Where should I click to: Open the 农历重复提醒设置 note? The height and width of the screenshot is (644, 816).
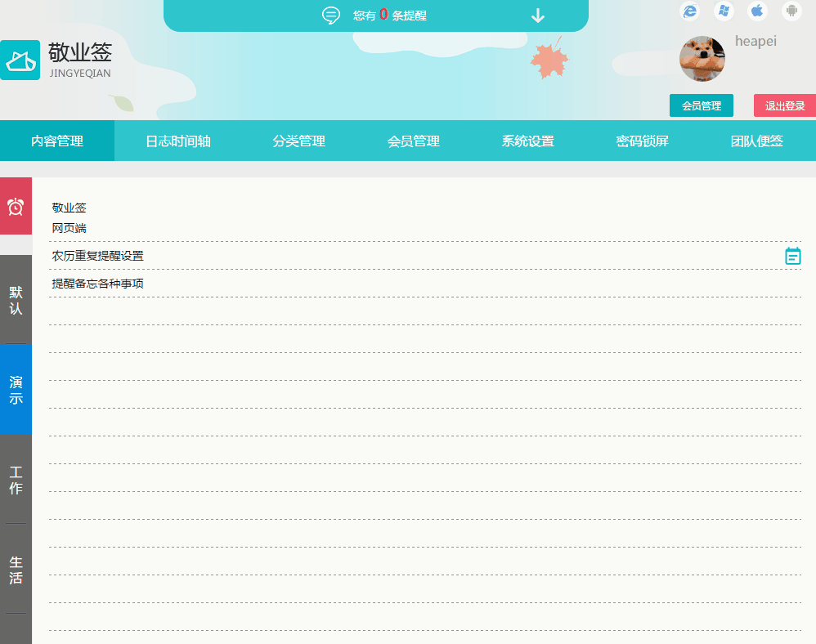pos(424,256)
